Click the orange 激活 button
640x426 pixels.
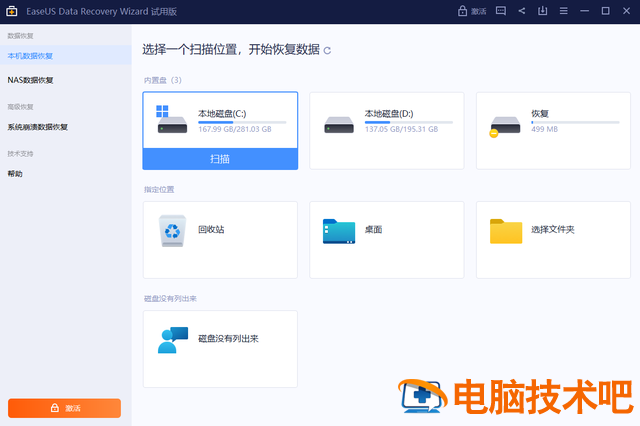point(64,408)
